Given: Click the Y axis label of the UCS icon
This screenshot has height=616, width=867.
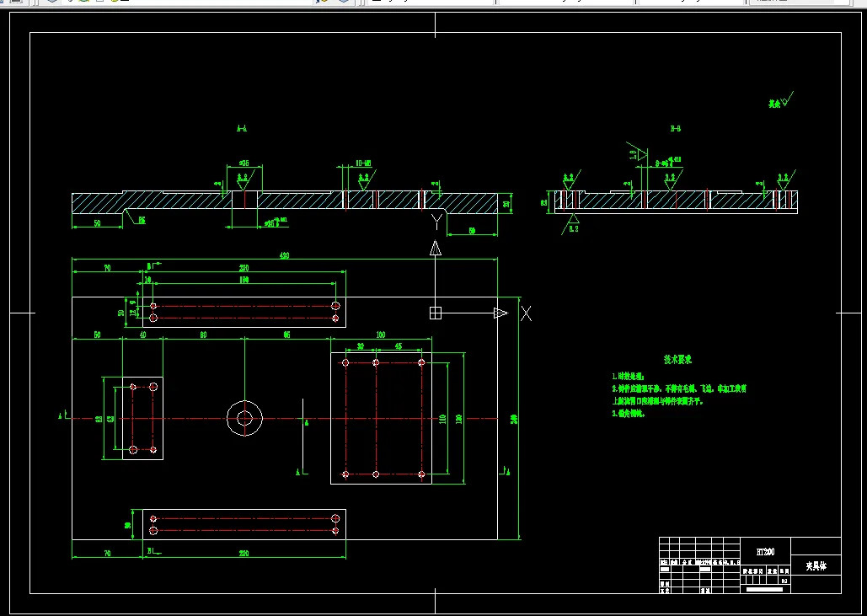Looking at the screenshot, I should (x=436, y=222).
